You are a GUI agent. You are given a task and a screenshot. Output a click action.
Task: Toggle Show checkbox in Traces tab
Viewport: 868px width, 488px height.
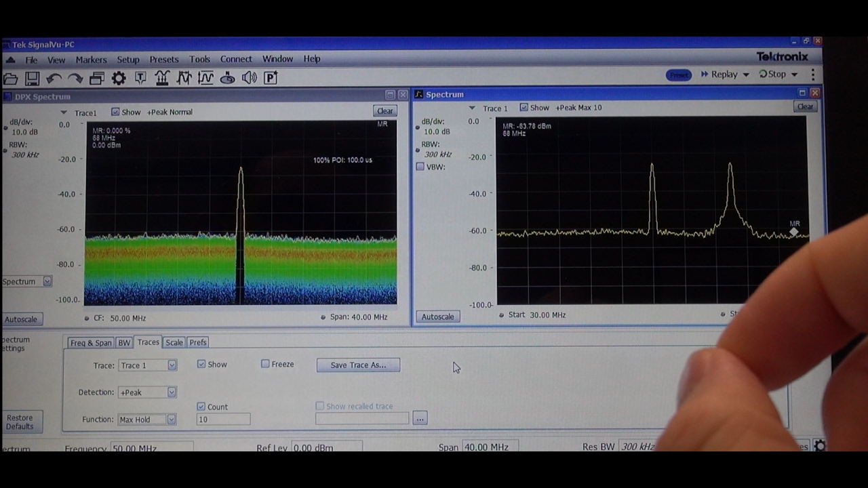pyautogui.click(x=201, y=364)
